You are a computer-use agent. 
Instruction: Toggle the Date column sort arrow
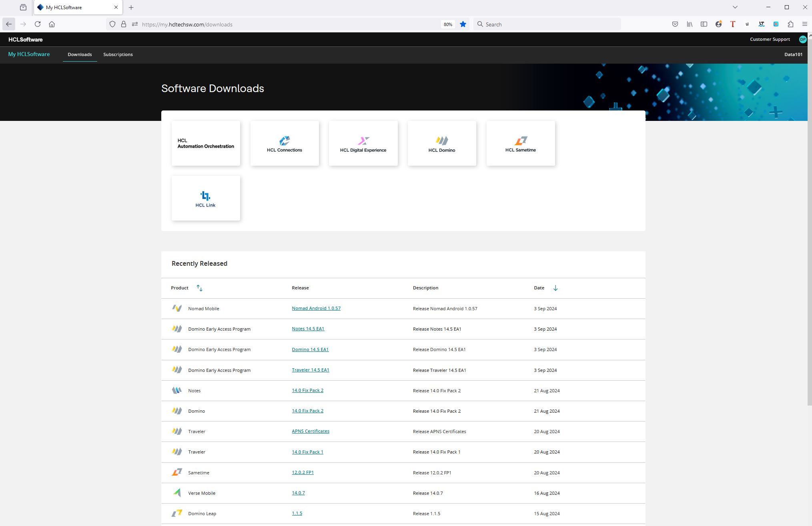point(555,288)
